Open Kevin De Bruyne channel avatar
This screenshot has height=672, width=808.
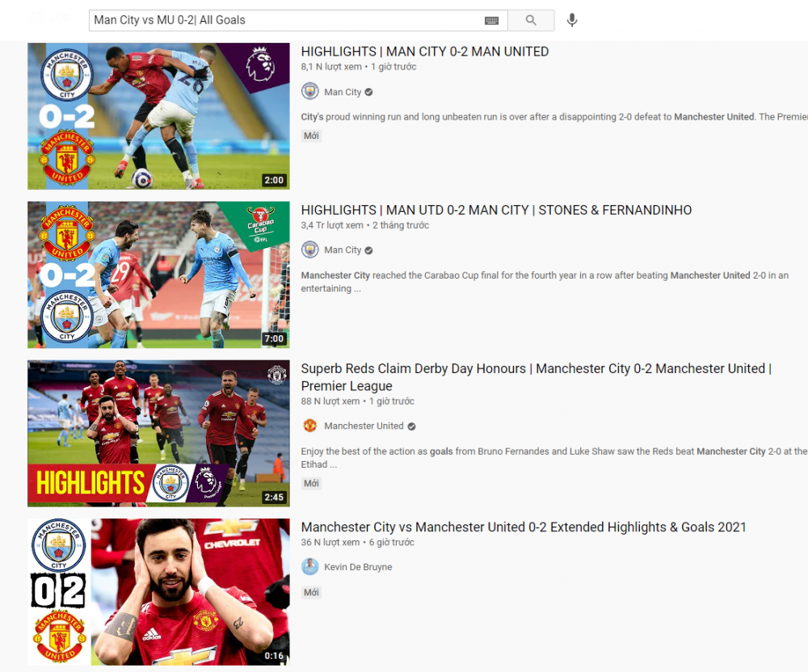coord(309,567)
